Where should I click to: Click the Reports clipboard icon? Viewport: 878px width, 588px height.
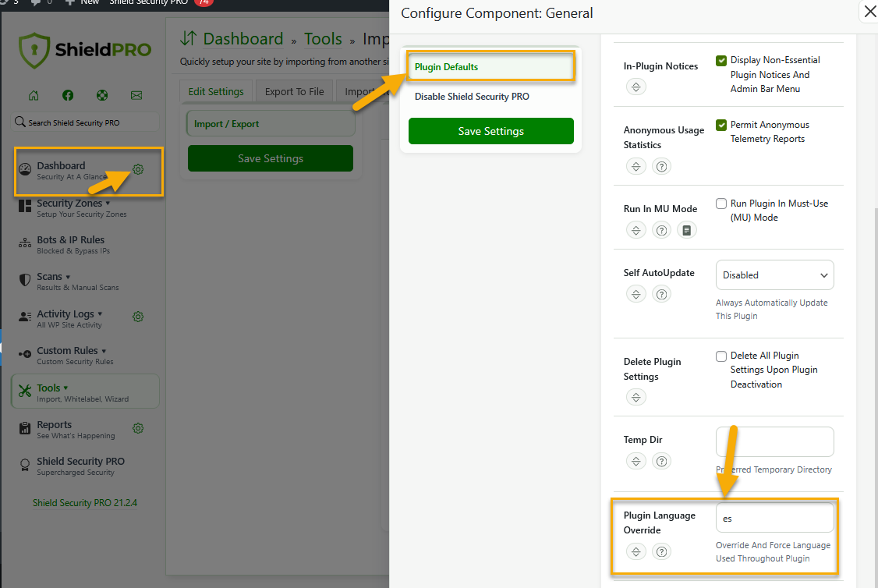25,428
